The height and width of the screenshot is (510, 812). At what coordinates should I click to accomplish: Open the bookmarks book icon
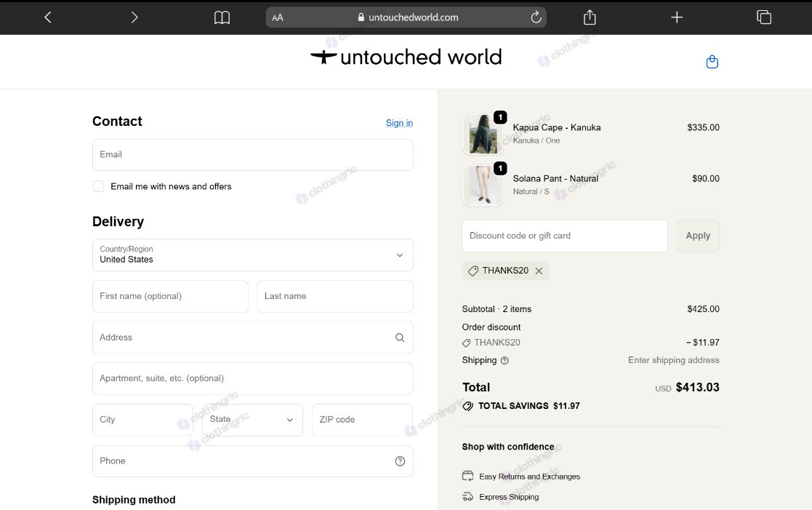point(222,17)
